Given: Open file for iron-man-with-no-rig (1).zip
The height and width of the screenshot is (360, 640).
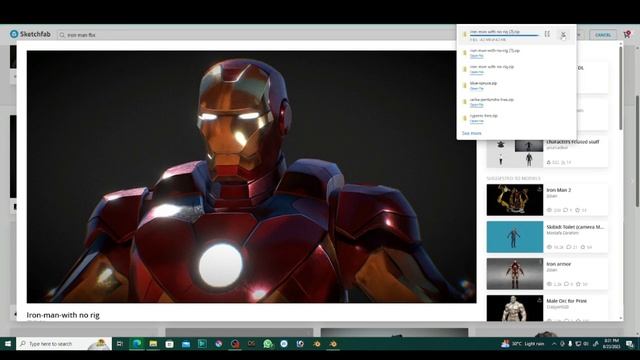Looking at the screenshot, I should (476, 56).
